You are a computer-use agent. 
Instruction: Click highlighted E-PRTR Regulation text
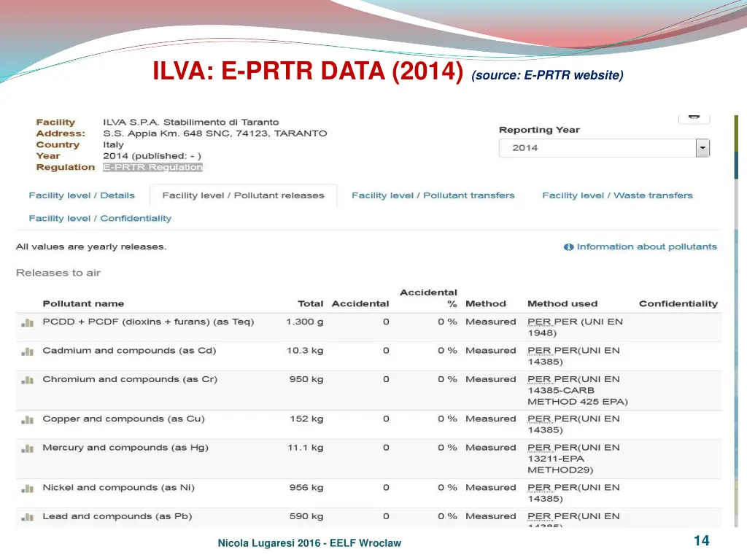[153, 167]
